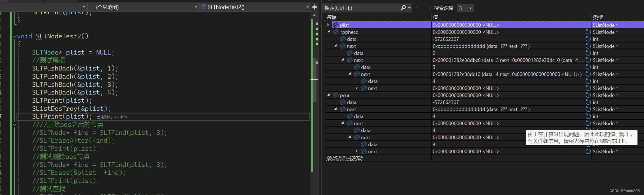Open the (全局范围) scope dropdown
The height and width of the screenshot is (195, 644).
(x=196, y=7)
